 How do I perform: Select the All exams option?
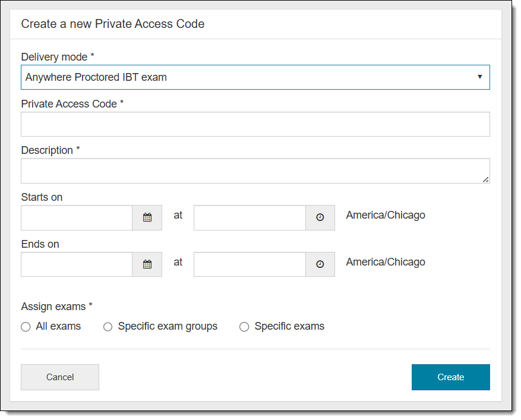point(26,327)
